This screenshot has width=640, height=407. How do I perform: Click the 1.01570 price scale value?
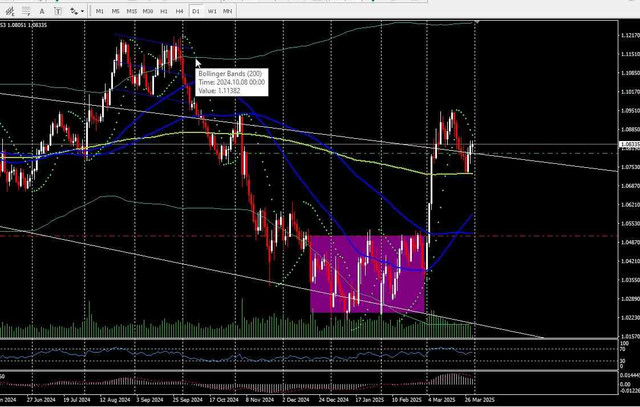630,336
